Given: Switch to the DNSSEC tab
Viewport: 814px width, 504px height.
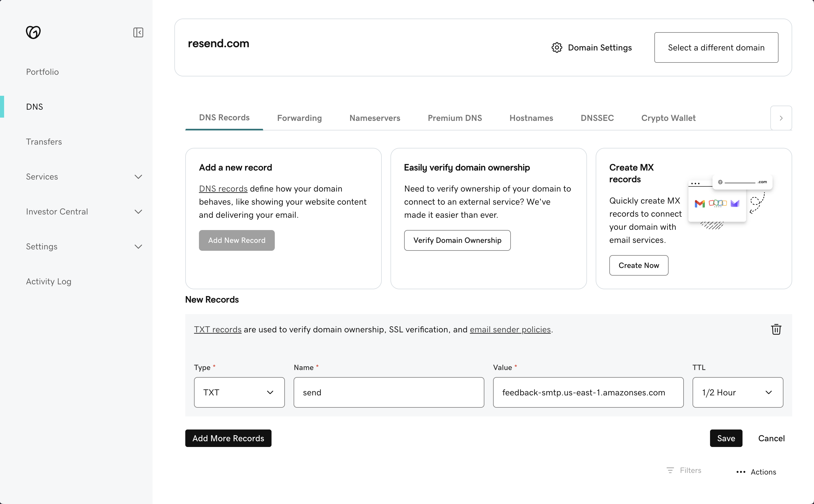Looking at the screenshot, I should click(x=597, y=118).
